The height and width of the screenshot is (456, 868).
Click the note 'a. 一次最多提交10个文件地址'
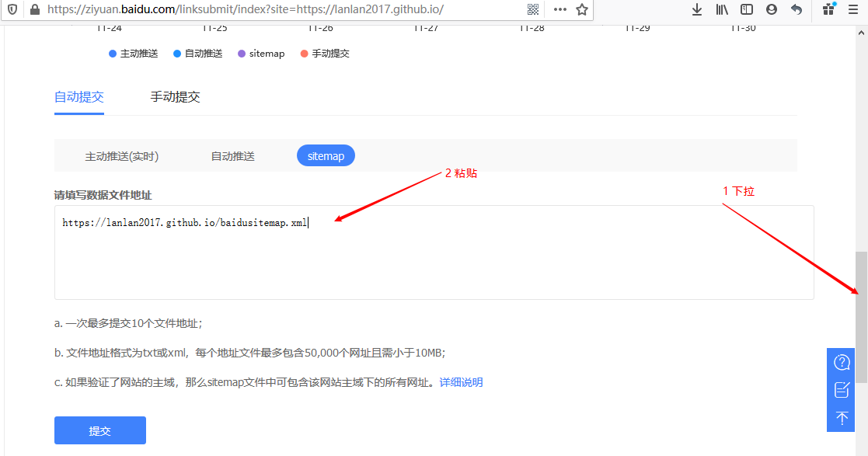click(x=128, y=323)
